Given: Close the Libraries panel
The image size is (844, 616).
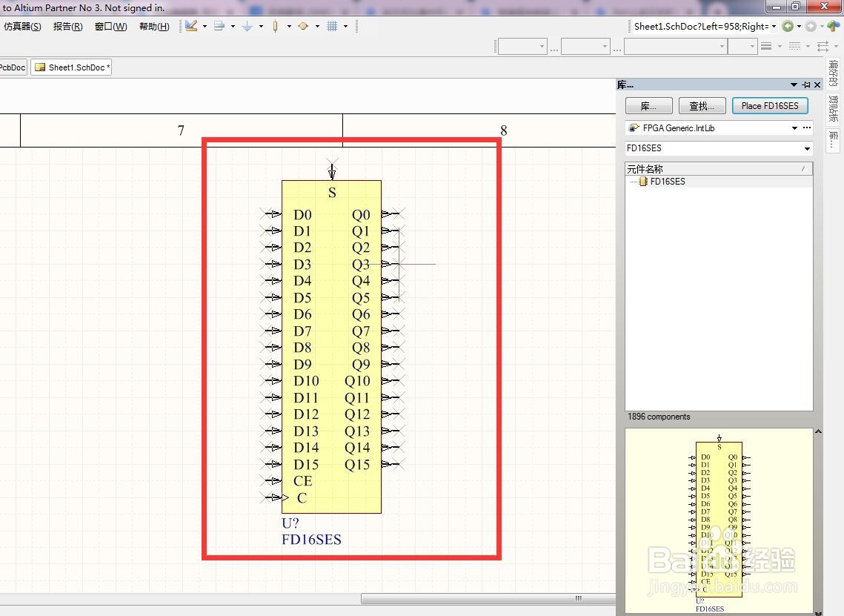Looking at the screenshot, I should (817, 85).
